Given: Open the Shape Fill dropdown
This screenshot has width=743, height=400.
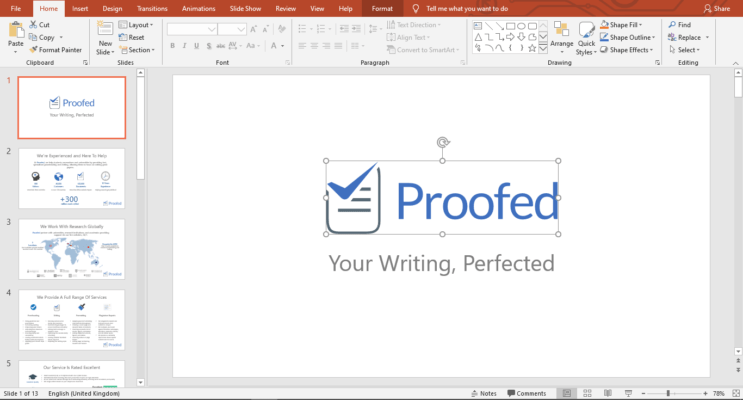Looking at the screenshot, I should tap(621, 25).
